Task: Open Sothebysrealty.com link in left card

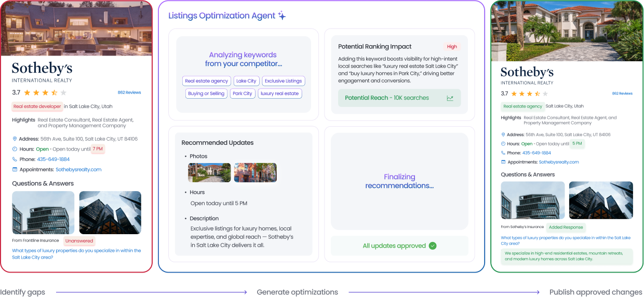Action: (78, 169)
